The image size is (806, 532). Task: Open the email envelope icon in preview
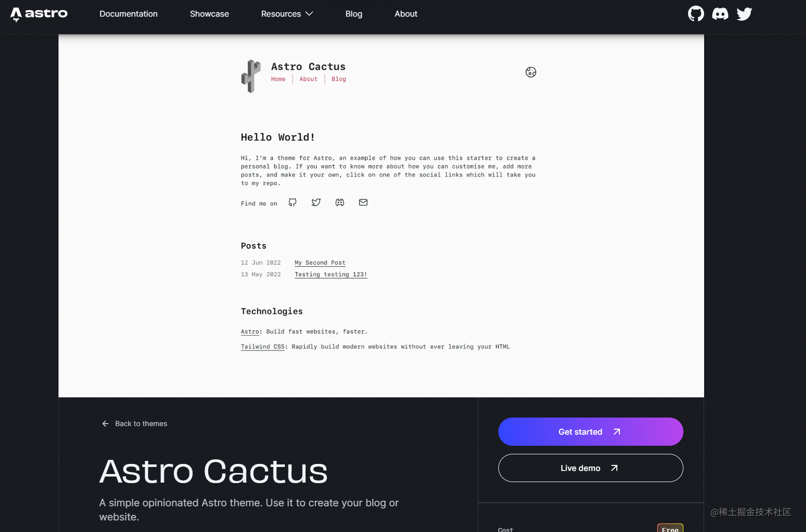pos(363,202)
